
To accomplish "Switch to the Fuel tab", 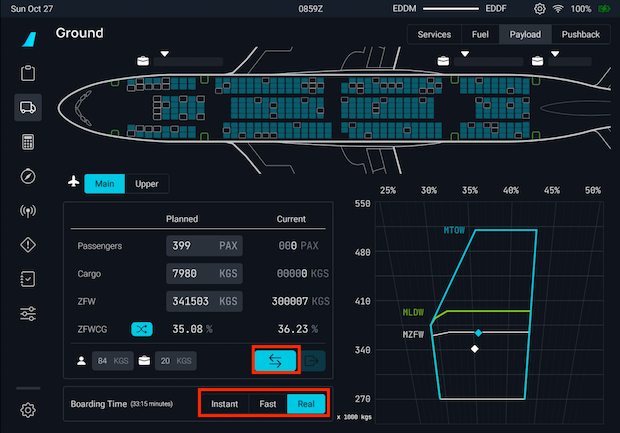I will coord(480,34).
